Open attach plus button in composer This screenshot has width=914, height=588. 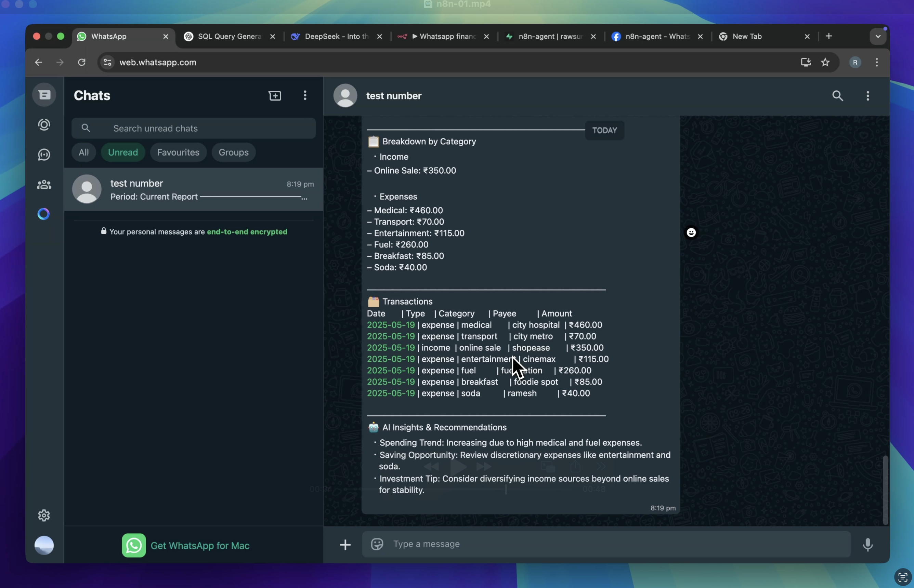[345, 545]
